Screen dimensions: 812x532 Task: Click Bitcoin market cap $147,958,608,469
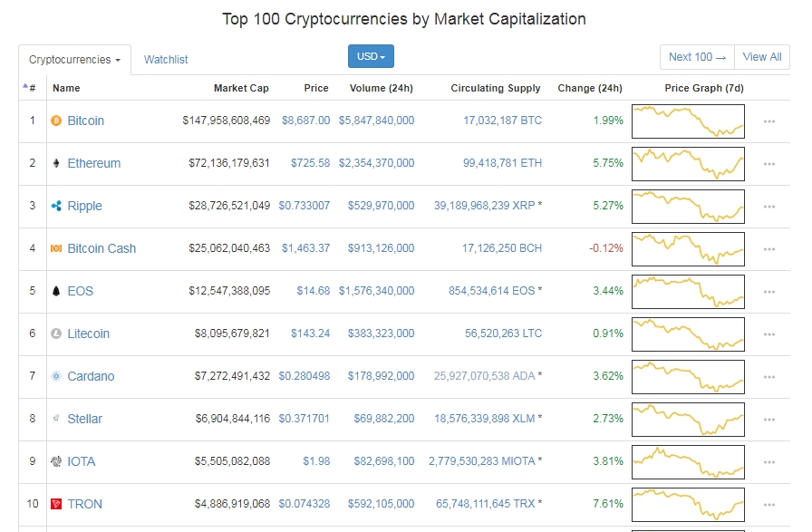tap(227, 121)
